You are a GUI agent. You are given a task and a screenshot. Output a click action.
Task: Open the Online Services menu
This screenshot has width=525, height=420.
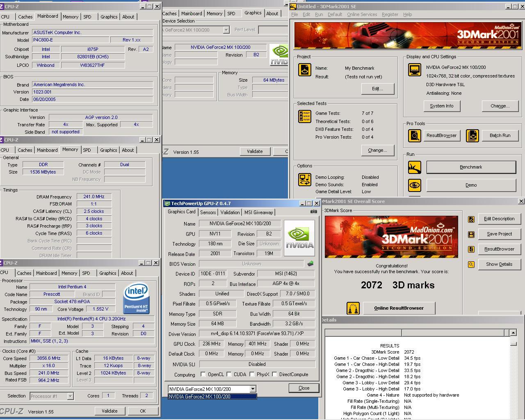362,14
